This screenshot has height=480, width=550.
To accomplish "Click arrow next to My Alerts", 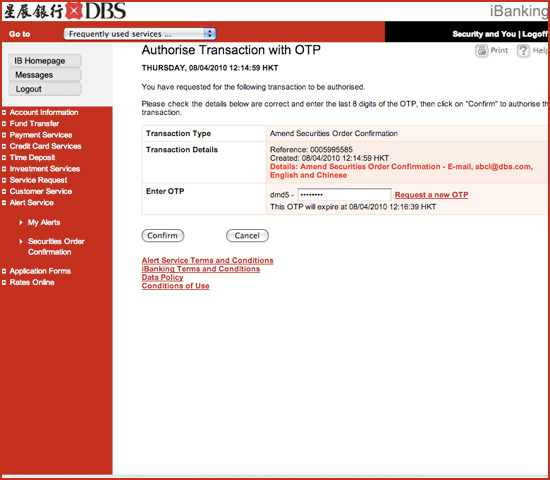I will [x=21, y=222].
